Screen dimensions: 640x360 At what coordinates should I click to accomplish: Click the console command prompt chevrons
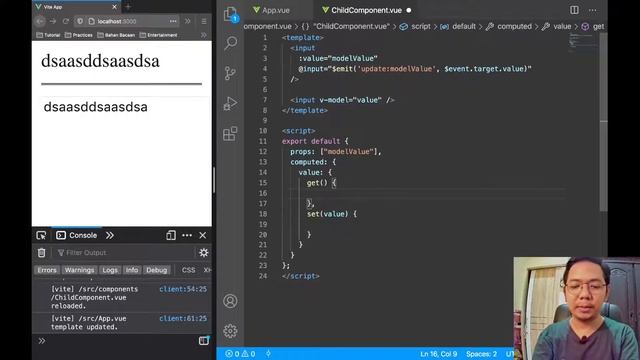42,341
